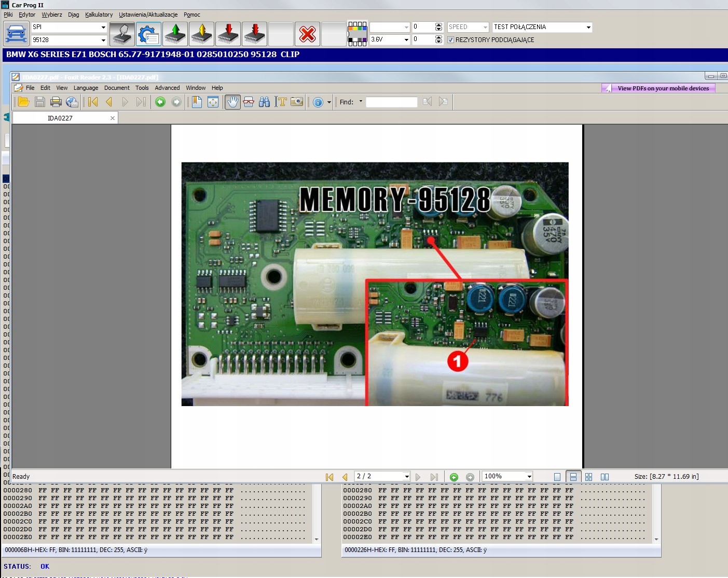
Task: Switch to Facing pages layout icon
Action: [605, 477]
